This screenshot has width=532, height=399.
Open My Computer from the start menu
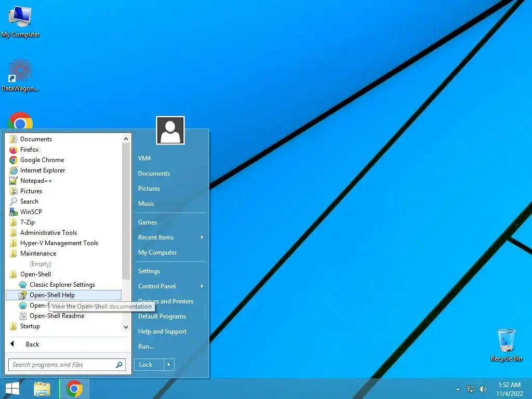pyautogui.click(x=170, y=252)
